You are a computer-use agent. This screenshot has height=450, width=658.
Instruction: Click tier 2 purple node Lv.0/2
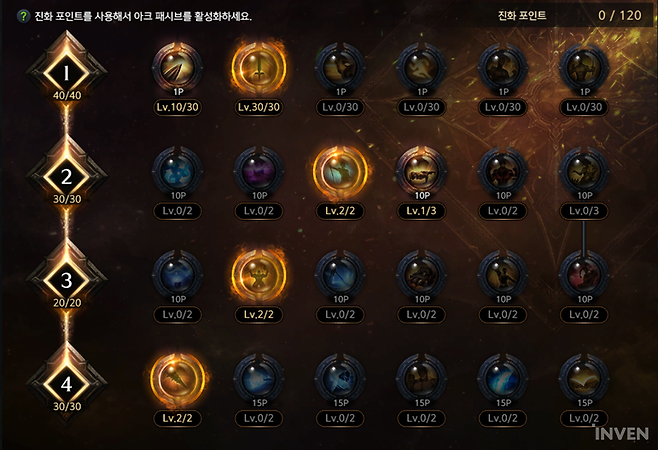pos(258,172)
